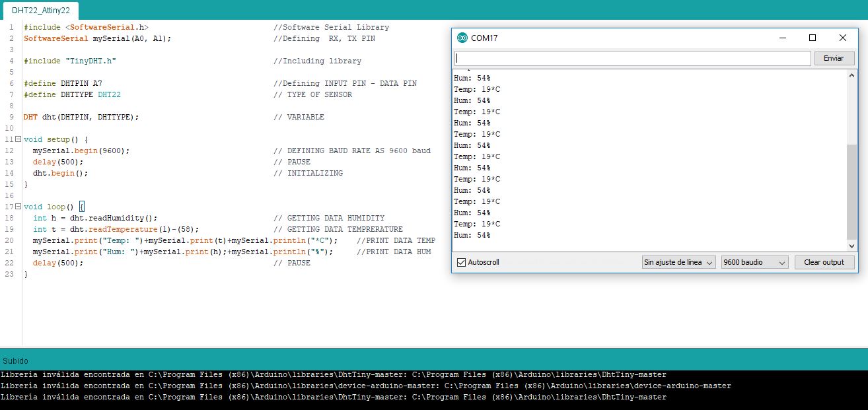Click the 'int h = dht.readHumidity();' line

click(95, 219)
